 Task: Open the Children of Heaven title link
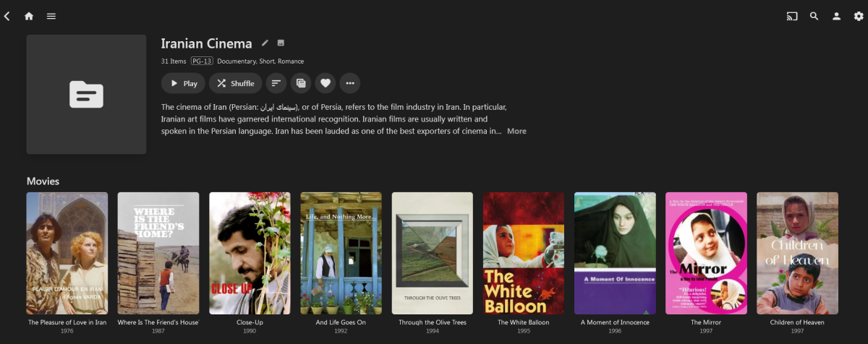pyautogui.click(x=797, y=322)
